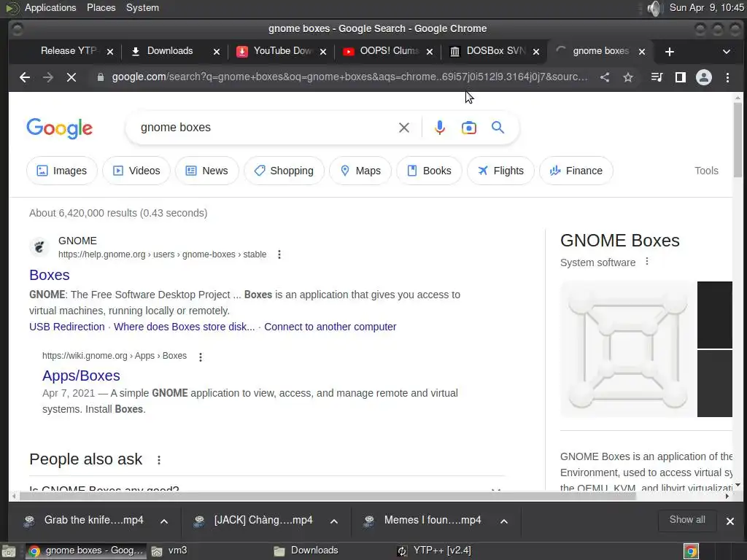Click the horizontal scrollbar thumb
Screen dimensions: 747x560
328,496
